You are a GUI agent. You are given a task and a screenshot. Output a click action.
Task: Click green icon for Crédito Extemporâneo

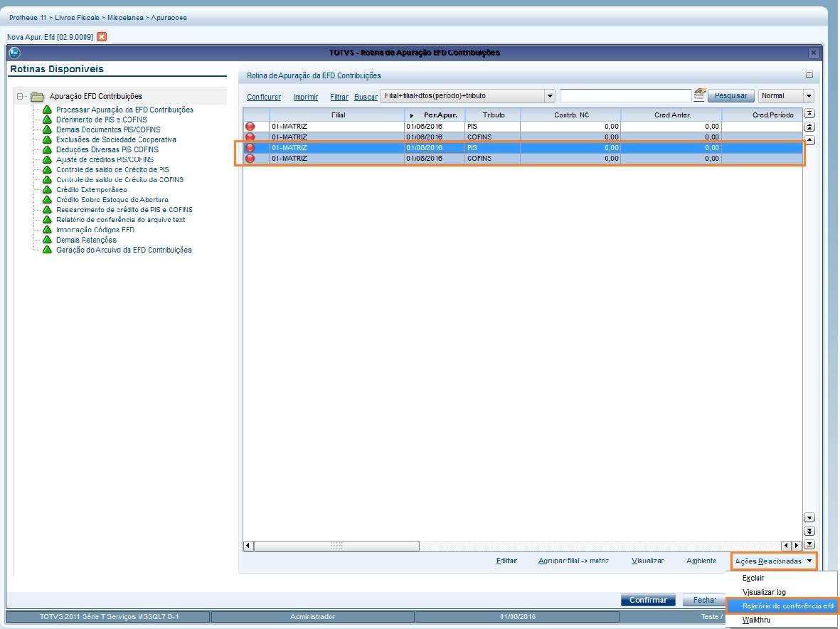47,190
